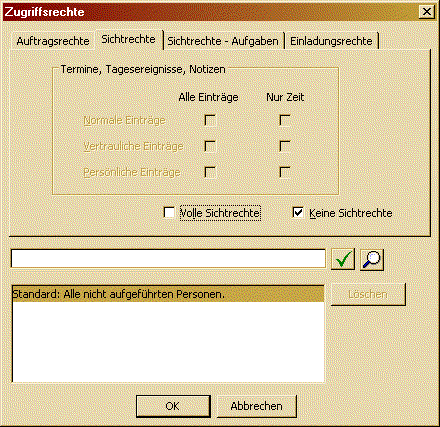Uncheck Keine Sichtrechte checkbox
The height and width of the screenshot is (427, 440).
pos(298,213)
